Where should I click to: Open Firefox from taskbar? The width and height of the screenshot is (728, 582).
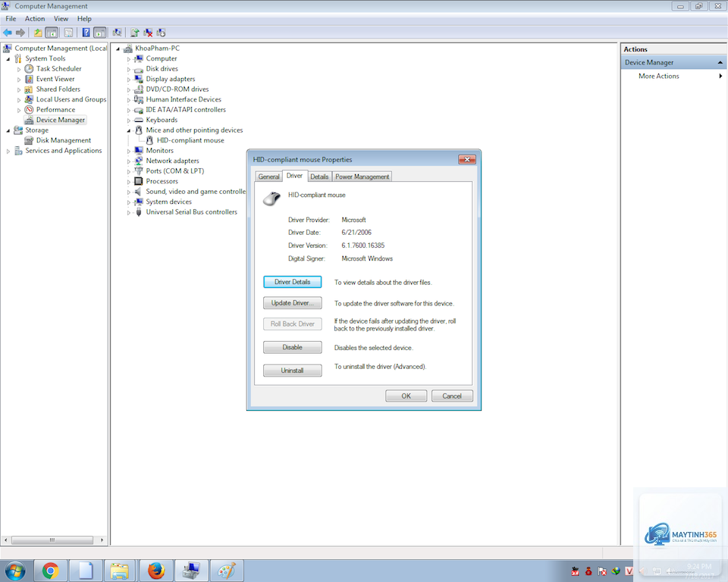click(156, 571)
